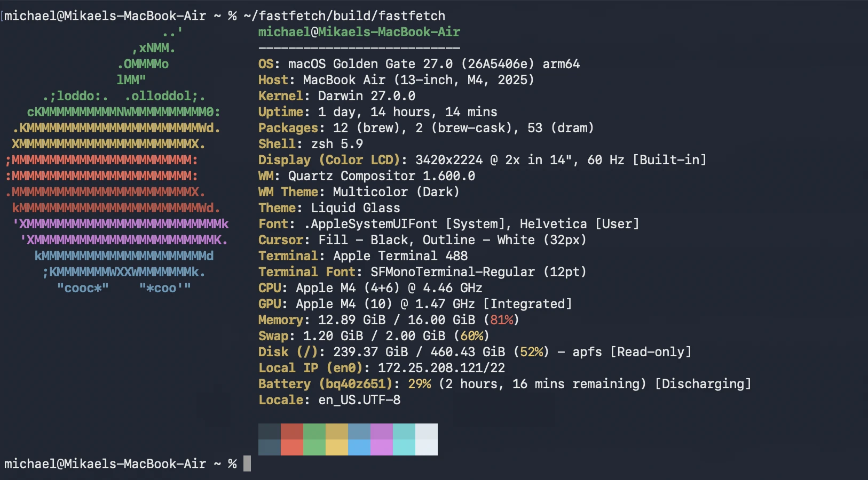868x480 pixels.
Task: Click the brighter pink-purple color swatch
Action: [382, 447]
